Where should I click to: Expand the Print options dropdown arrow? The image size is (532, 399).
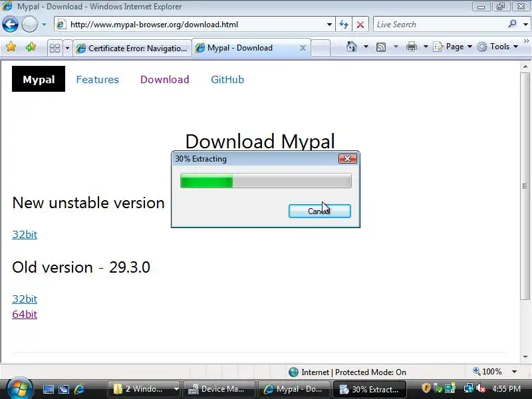tap(426, 47)
